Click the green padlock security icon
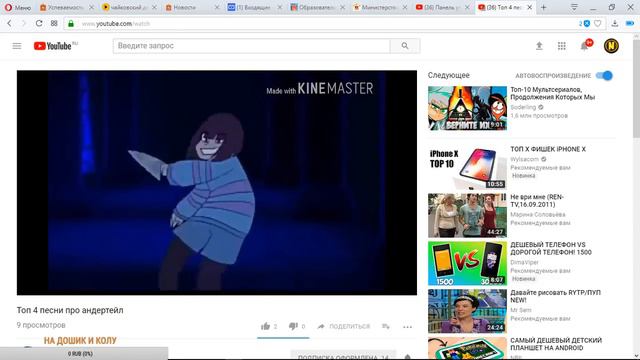 71,24
